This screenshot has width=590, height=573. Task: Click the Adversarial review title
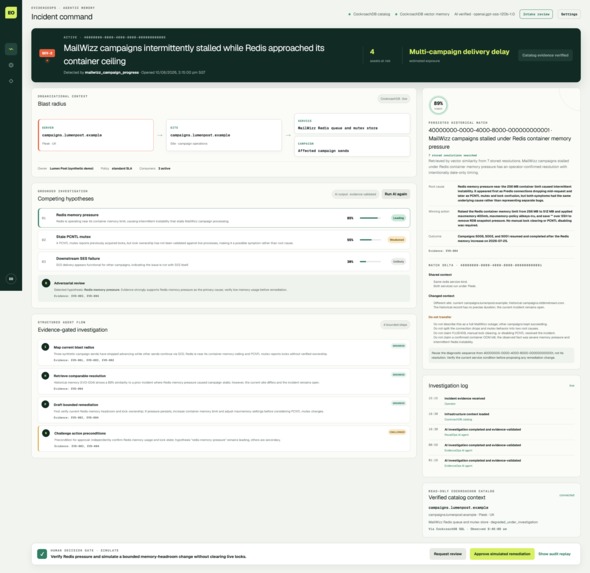pyautogui.click(x=69, y=283)
